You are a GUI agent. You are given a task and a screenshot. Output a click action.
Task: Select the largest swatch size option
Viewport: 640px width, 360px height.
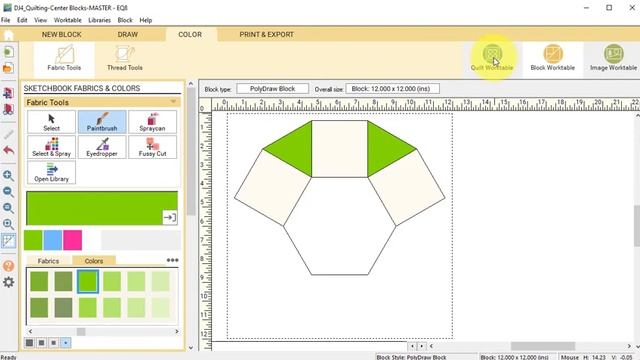[x=29, y=343]
